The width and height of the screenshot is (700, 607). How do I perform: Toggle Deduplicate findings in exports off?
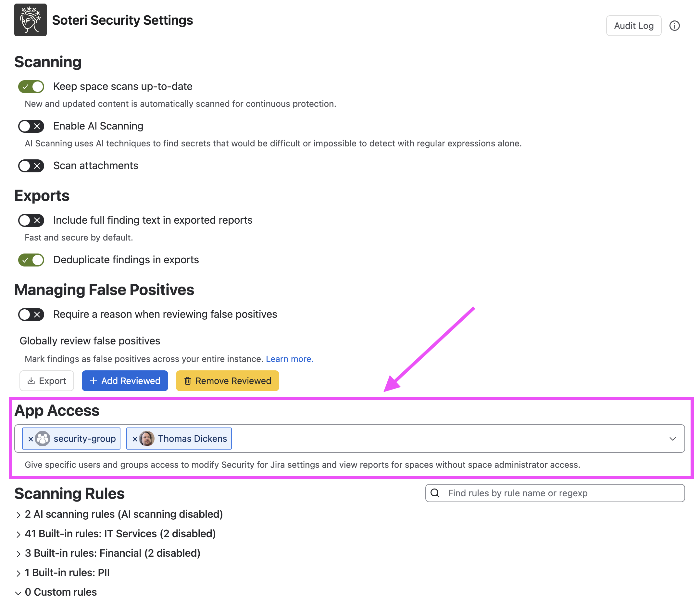pos(31,260)
